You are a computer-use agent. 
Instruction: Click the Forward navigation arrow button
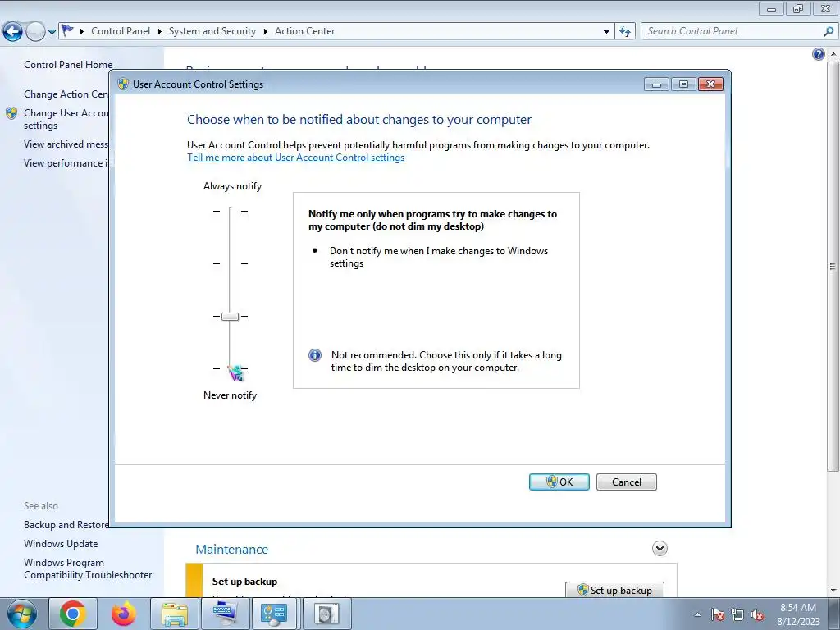click(x=35, y=32)
